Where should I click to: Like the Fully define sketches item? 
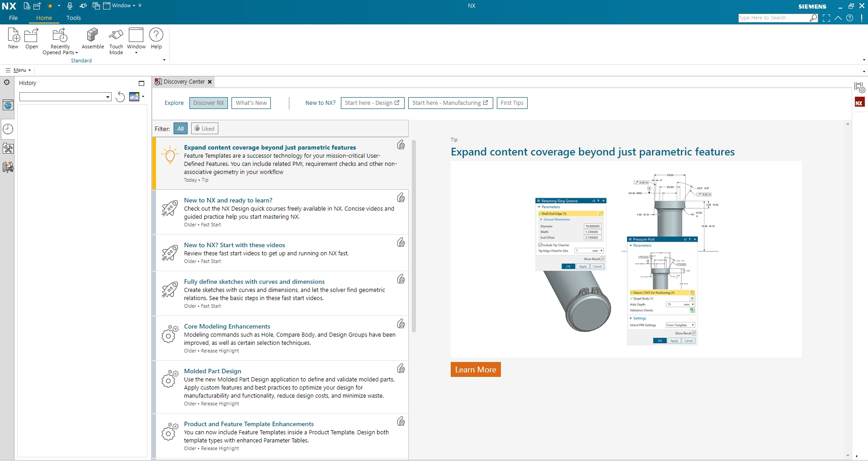(x=401, y=279)
